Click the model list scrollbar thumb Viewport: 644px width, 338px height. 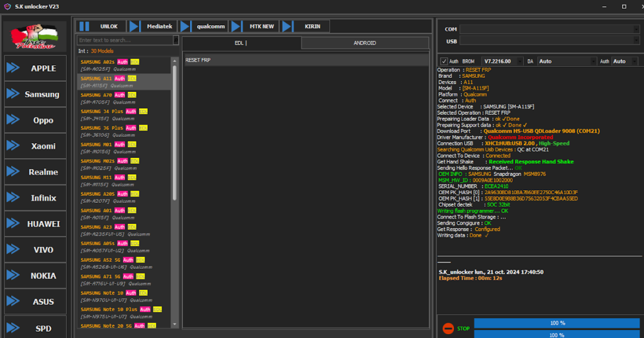[175, 133]
